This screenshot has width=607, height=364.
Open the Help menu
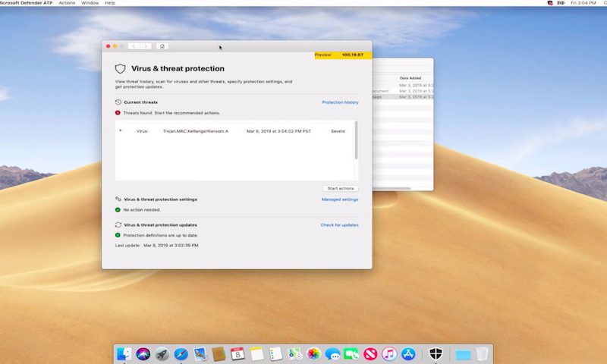(x=110, y=3)
